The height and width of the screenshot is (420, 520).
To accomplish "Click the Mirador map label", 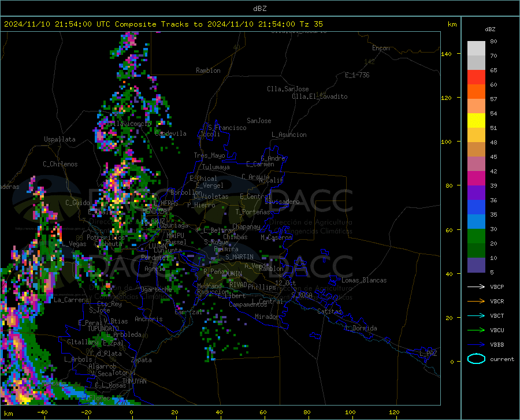I will 267,317.
